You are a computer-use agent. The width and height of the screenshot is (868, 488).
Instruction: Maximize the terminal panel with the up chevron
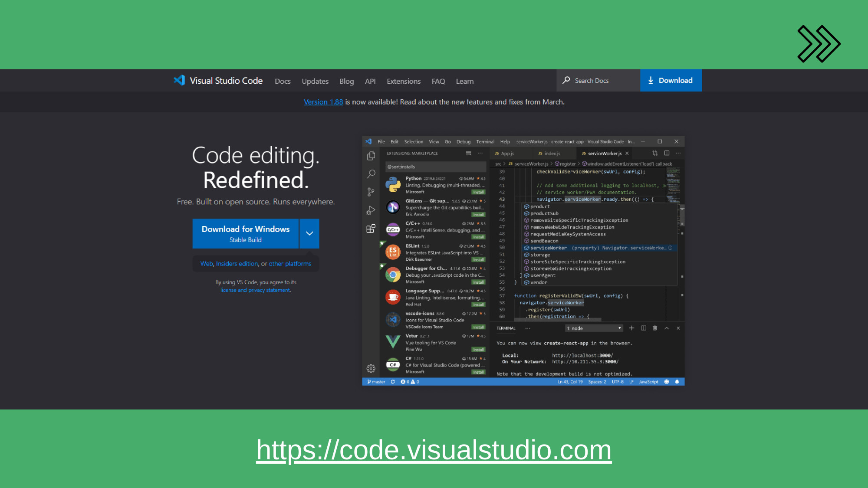tap(667, 328)
